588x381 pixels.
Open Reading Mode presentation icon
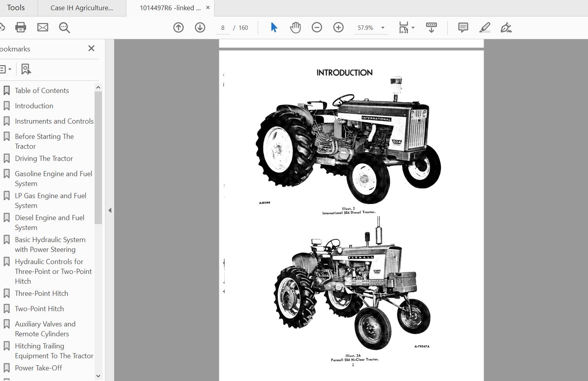pyautogui.click(x=431, y=27)
